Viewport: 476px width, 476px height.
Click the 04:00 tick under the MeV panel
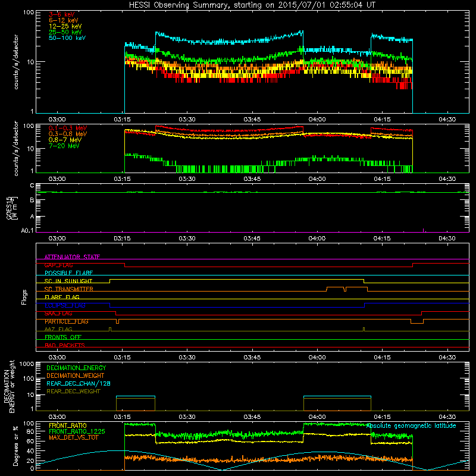point(317,179)
